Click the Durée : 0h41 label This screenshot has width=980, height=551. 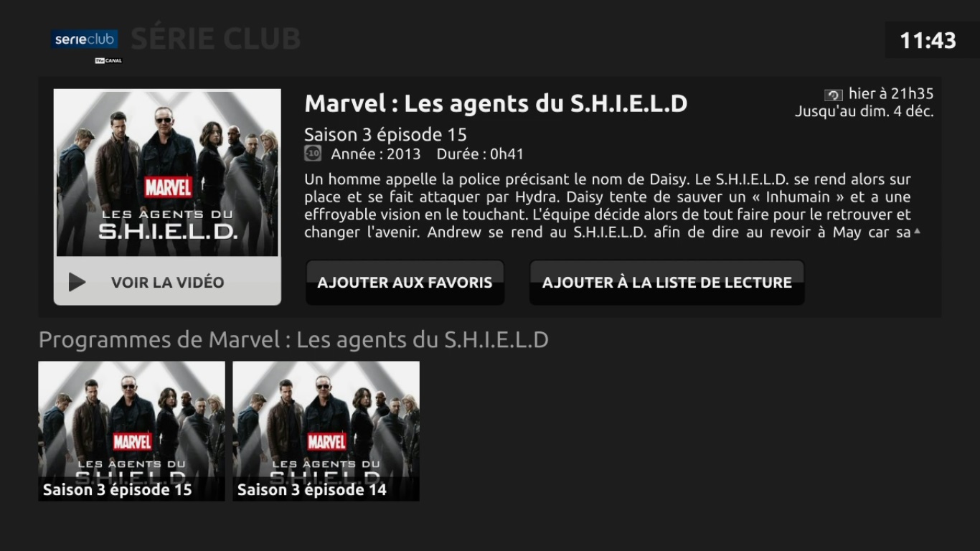pyautogui.click(x=480, y=154)
